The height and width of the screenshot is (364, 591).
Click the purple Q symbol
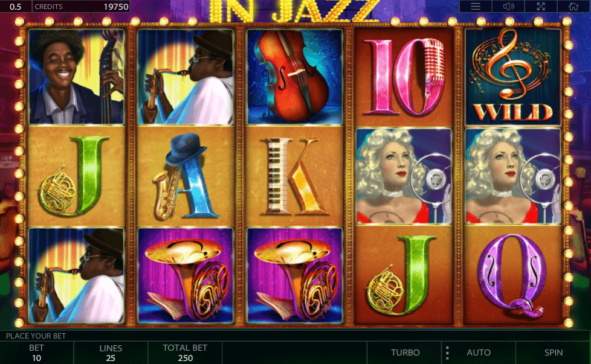pyautogui.click(x=512, y=275)
